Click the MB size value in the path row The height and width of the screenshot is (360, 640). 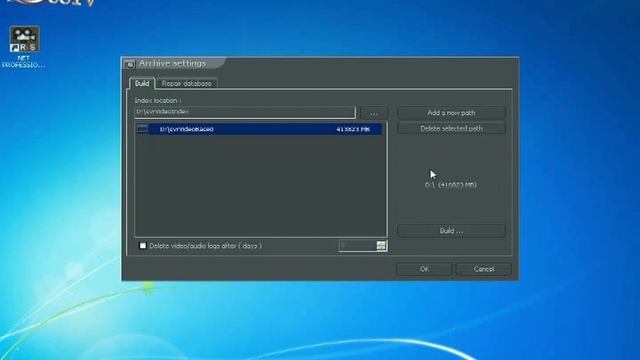click(353, 129)
